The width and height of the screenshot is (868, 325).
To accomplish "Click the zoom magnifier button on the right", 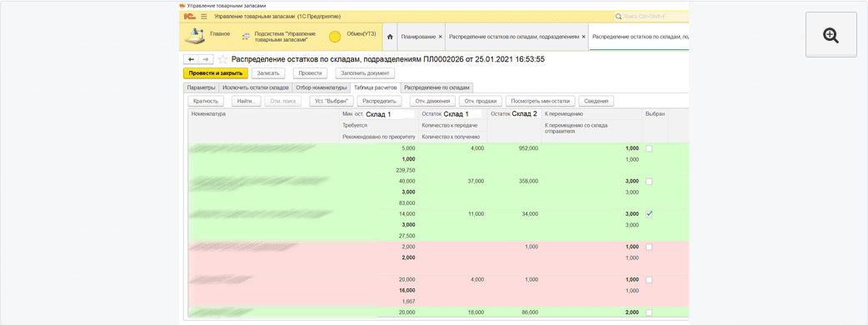I will pyautogui.click(x=831, y=36).
